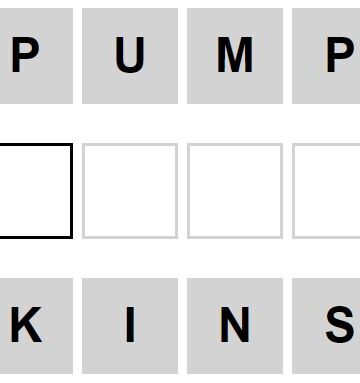Click the empty answer box above S
The image size is (360, 383).
tap(326, 191)
